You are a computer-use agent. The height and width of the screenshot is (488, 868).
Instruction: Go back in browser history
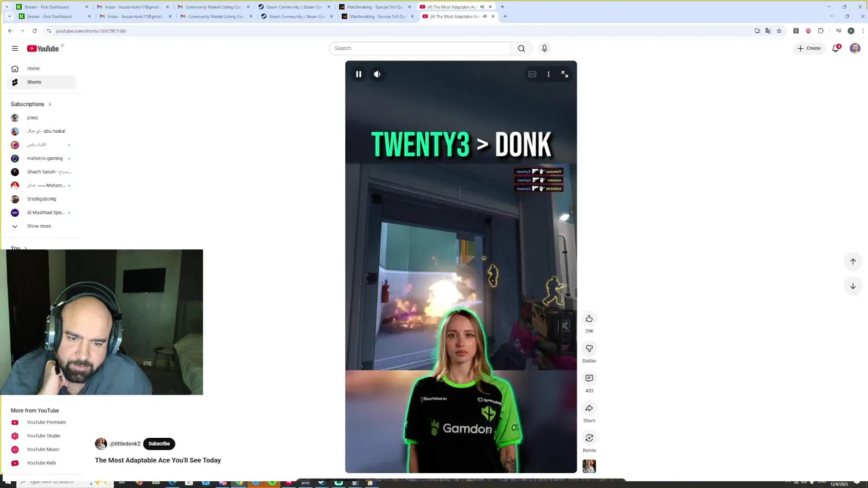[9, 30]
